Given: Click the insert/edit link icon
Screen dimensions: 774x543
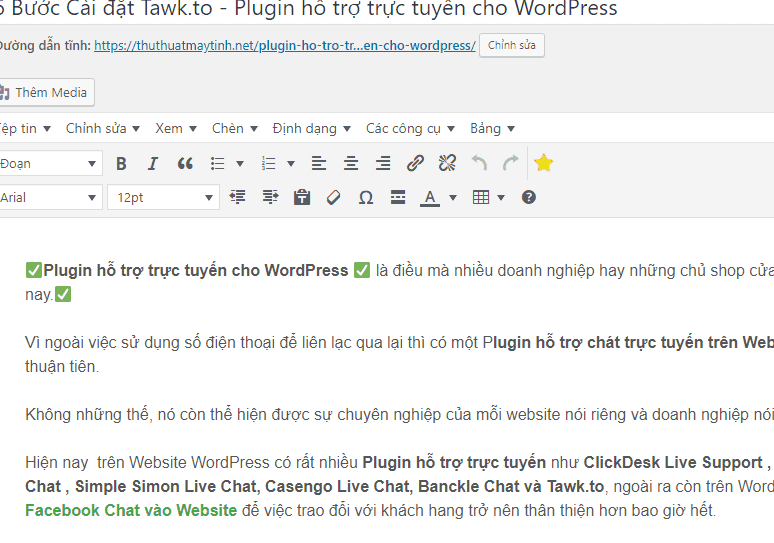Looking at the screenshot, I should [415, 164].
